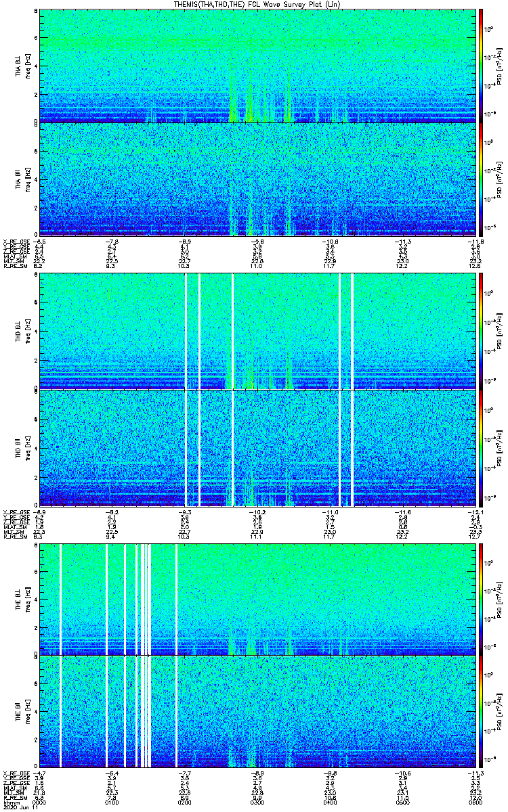The width and height of the screenshot is (508, 812).
Task: Click the 0500 time tick label
Action: tap(404, 802)
